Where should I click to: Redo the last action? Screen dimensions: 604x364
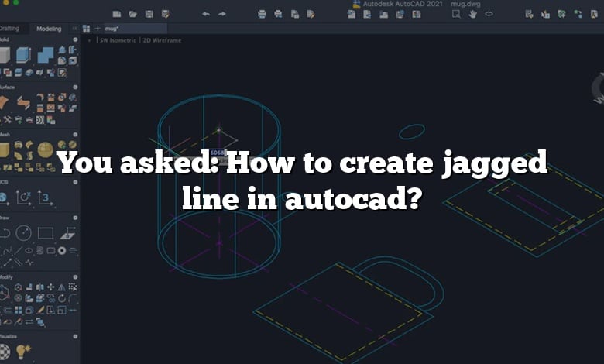click(222, 14)
